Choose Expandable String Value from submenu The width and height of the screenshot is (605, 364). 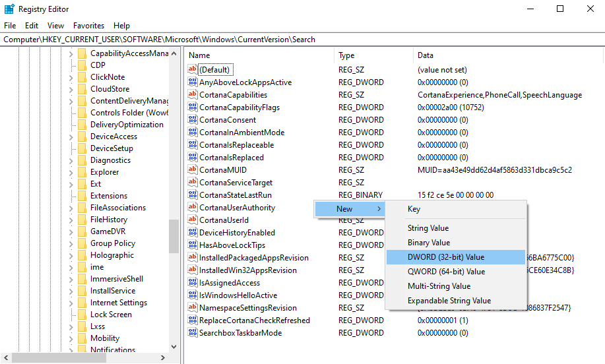coord(456,301)
